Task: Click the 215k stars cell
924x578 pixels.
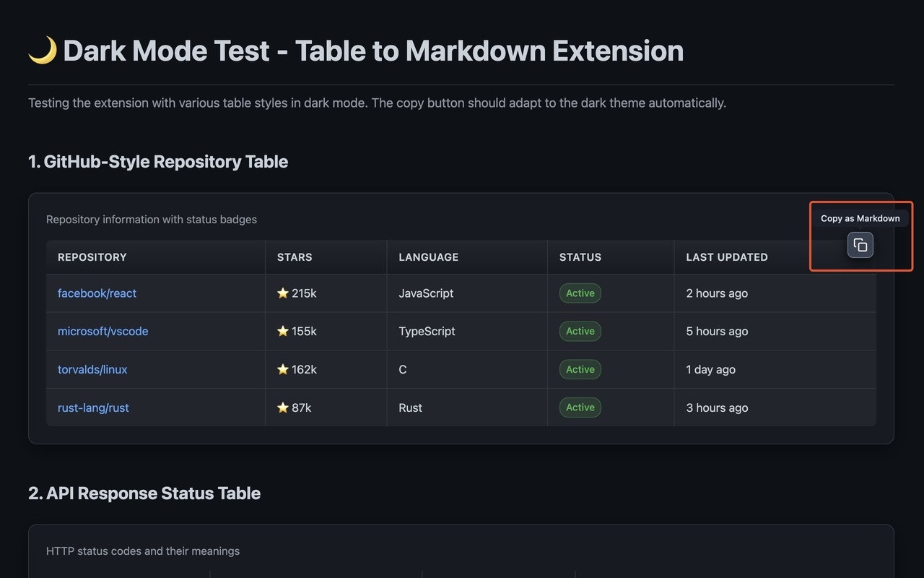Action: pyautogui.click(x=326, y=293)
